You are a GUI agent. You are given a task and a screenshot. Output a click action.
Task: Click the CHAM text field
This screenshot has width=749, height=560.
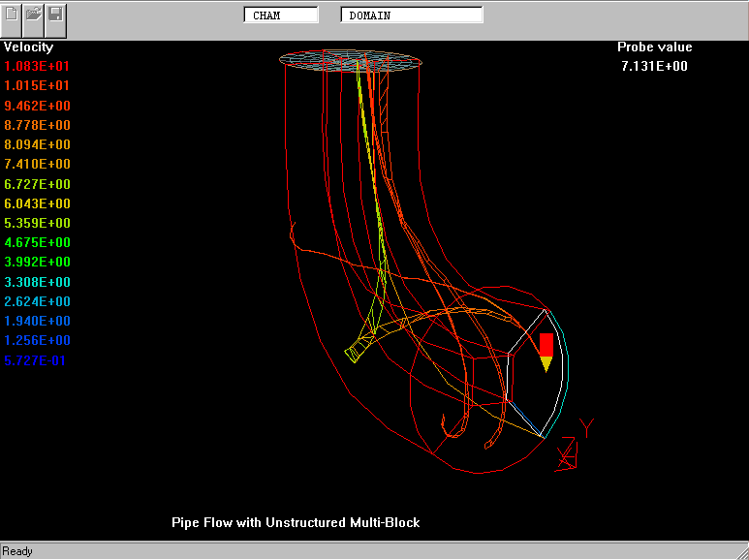[281, 16]
